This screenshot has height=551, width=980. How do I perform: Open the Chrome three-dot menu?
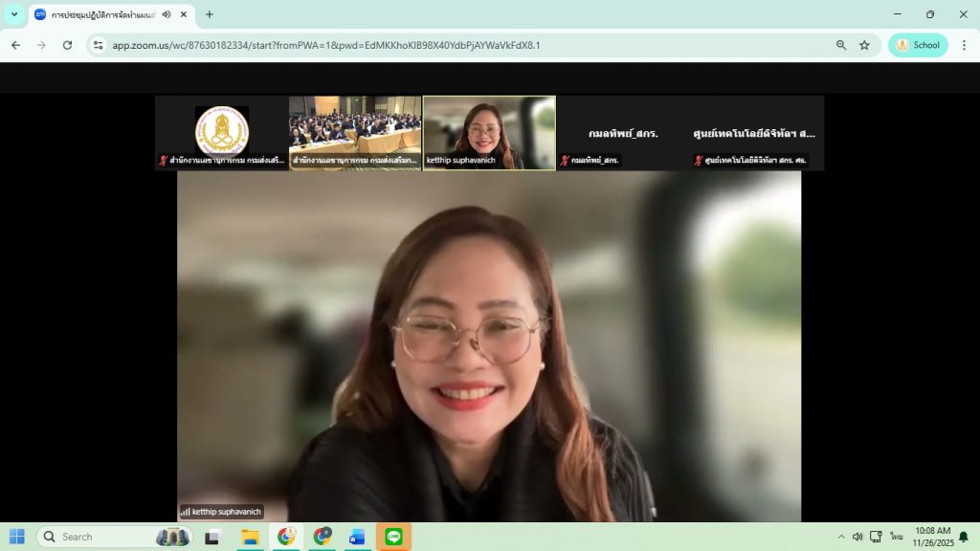pos(964,45)
